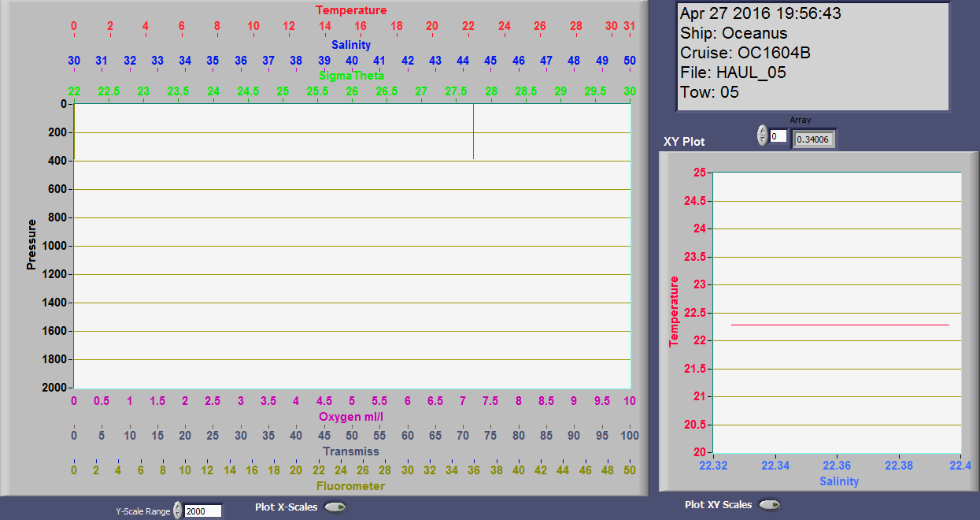Click the Y-Scale Range value field showing 2000
The height and width of the screenshot is (520, 980).
(x=203, y=511)
